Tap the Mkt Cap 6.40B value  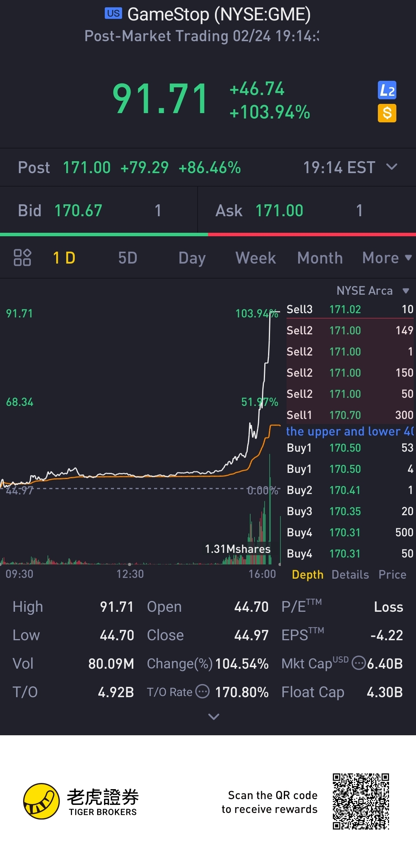click(385, 664)
